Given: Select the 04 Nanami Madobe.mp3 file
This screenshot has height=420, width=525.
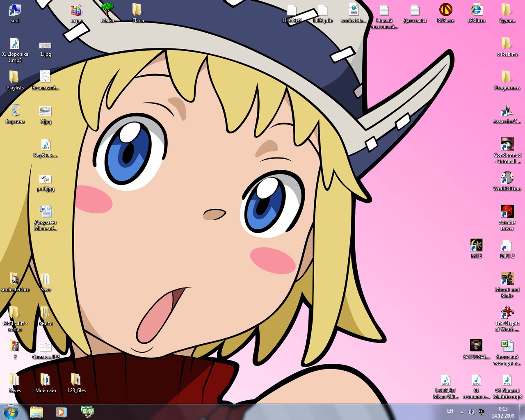Looking at the screenshot, I should 507,386.
